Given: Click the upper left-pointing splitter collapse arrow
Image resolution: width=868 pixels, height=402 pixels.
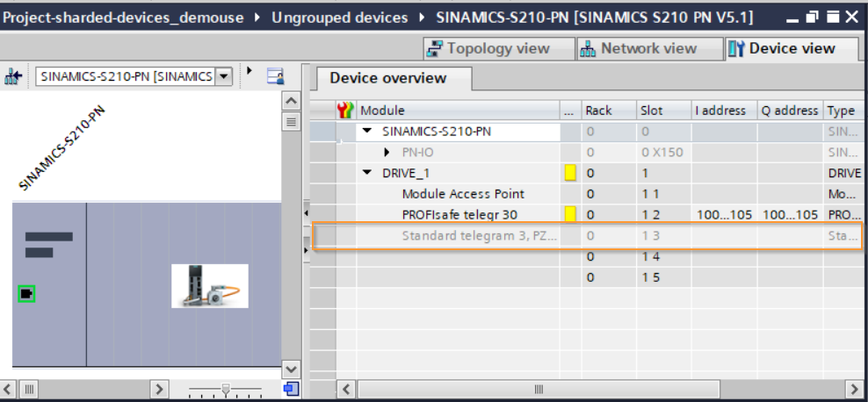Looking at the screenshot, I should click(x=306, y=213).
